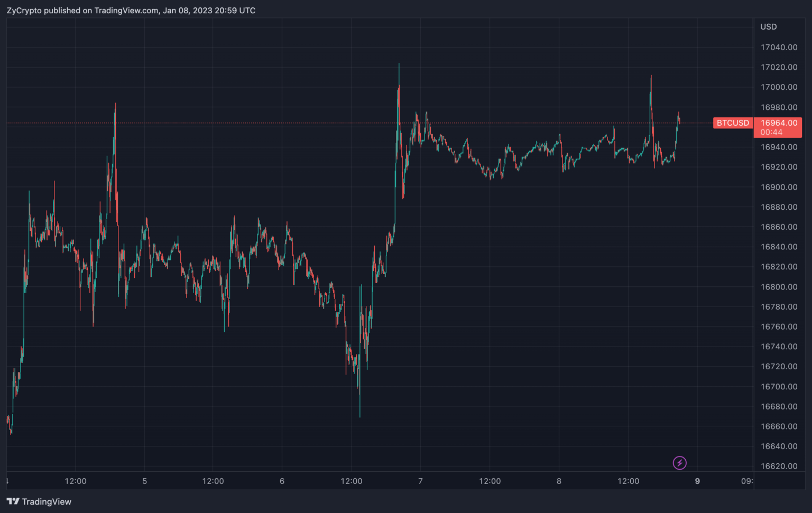Click the 16840.00 price axis label

(x=779, y=247)
